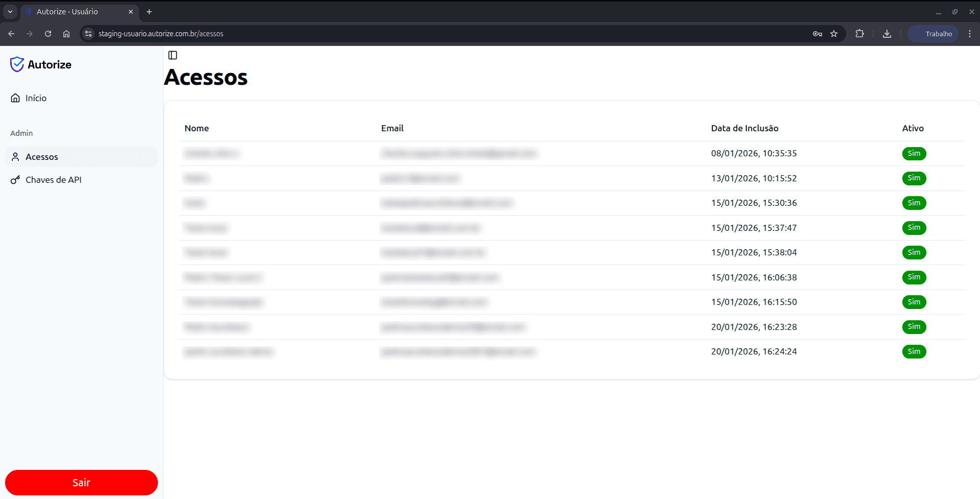Screen dimensions: 980x499
Task: Reload the current page
Action: (48, 34)
